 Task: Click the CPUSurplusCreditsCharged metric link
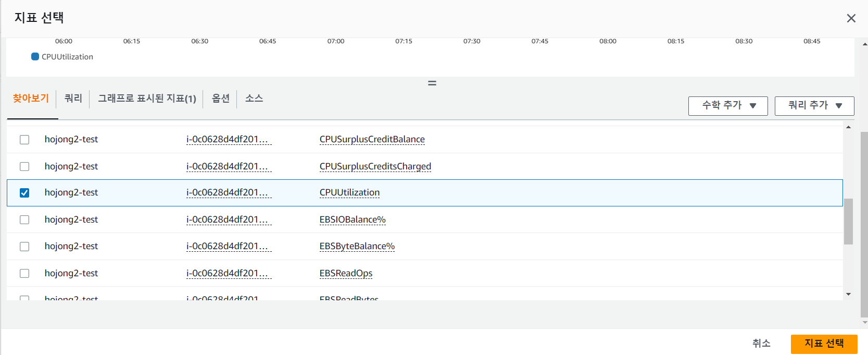tap(375, 166)
